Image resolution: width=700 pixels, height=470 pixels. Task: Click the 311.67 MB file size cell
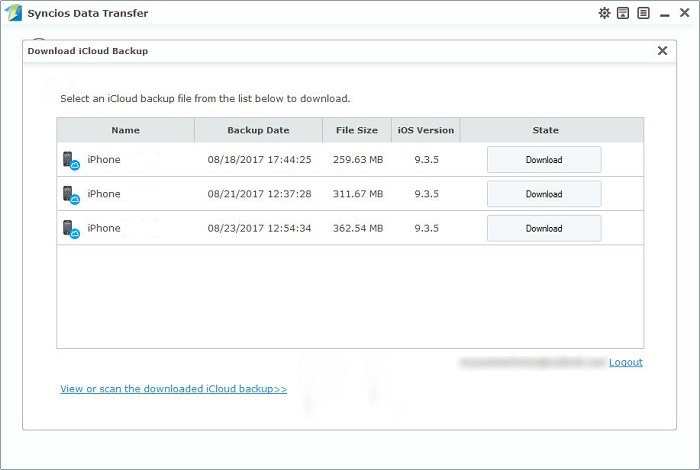pyautogui.click(x=358, y=194)
